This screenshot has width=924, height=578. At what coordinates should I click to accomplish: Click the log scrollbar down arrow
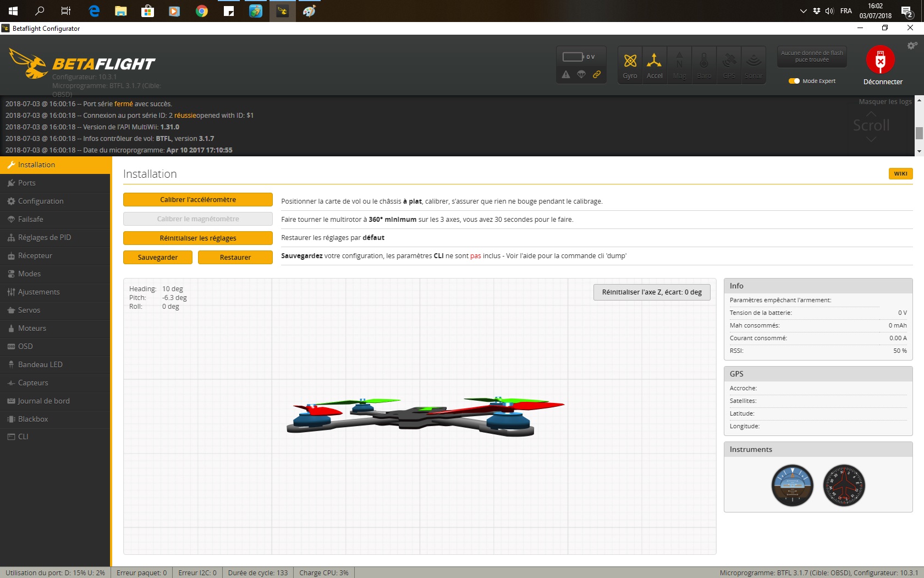pos(919,151)
